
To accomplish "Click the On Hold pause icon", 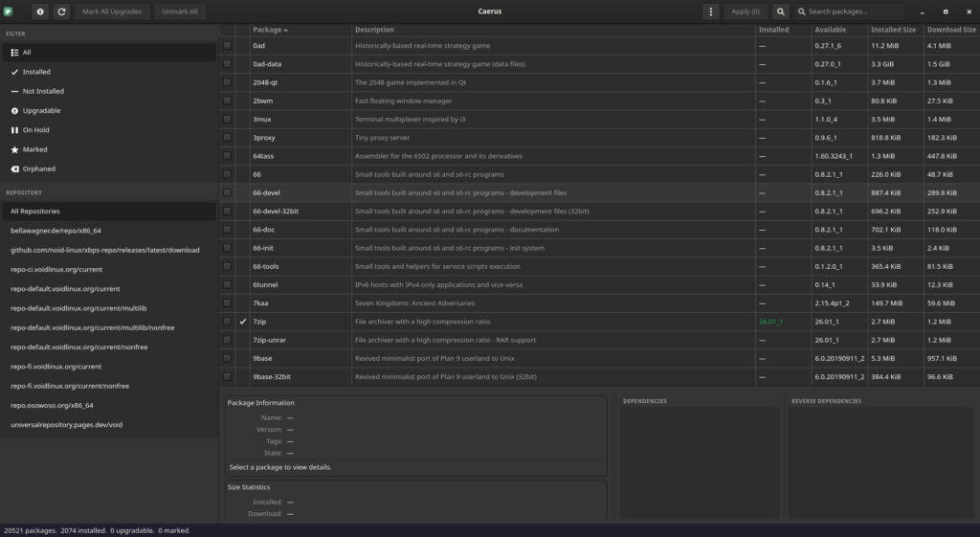I will [x=14, y=130].
